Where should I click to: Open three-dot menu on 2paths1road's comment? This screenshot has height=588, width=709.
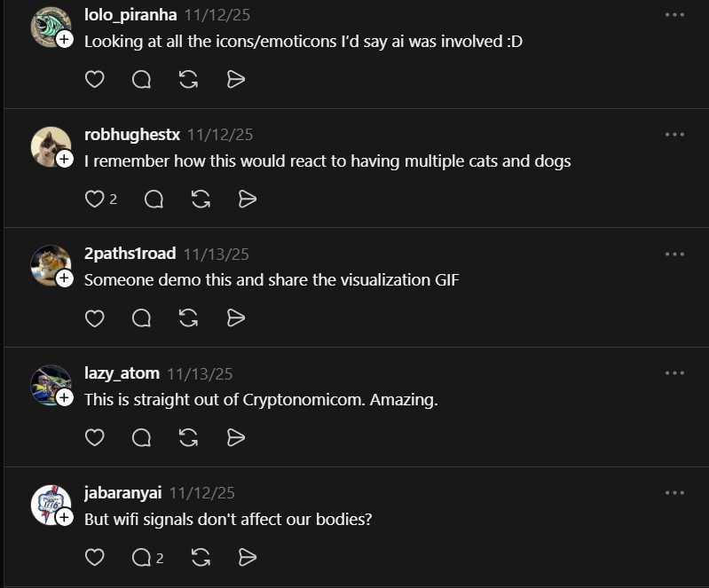coord(674,255)
